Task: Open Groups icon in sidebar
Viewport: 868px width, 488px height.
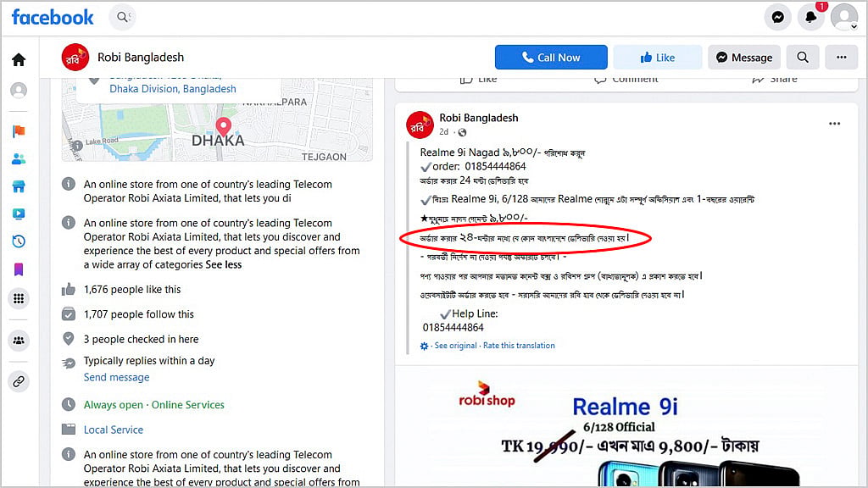Action: [19, 341]
